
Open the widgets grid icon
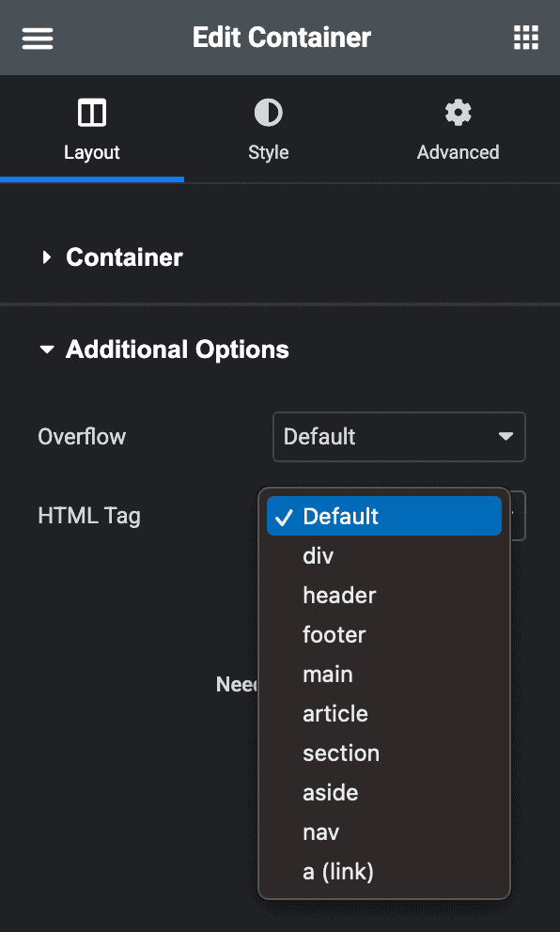coord(526,38)
